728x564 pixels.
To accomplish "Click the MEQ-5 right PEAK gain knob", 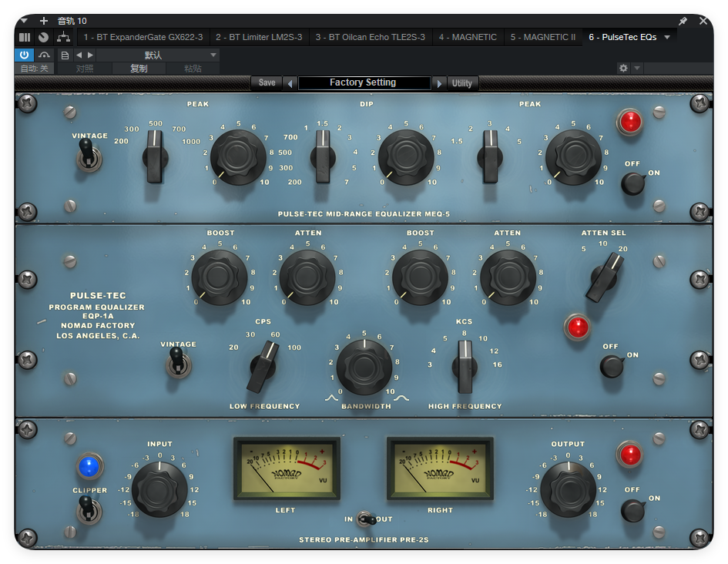I will 574,157.
